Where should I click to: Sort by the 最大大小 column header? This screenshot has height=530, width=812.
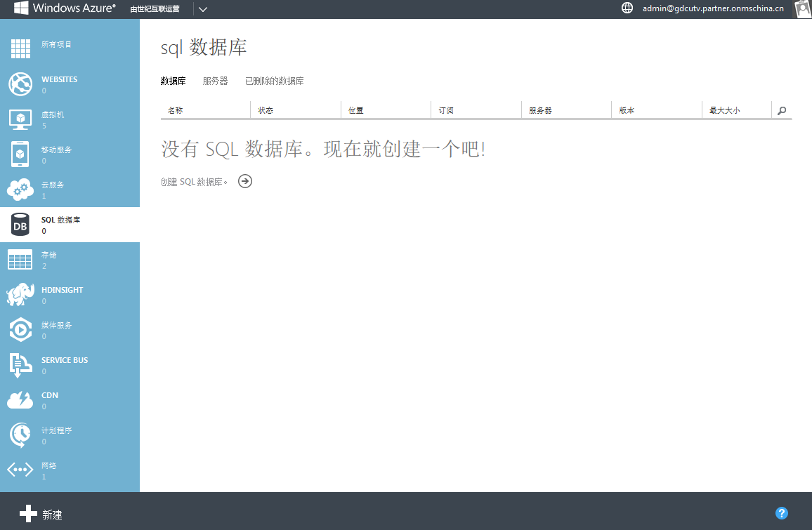[724, 110]
